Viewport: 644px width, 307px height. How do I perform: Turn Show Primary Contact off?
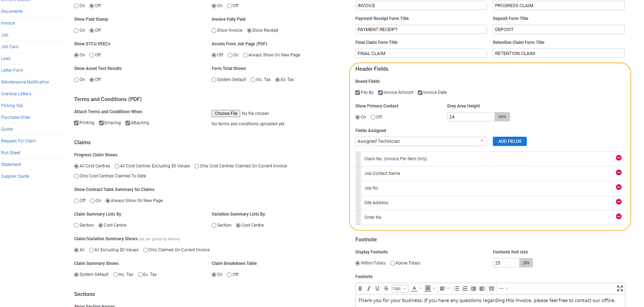(373, 117)
